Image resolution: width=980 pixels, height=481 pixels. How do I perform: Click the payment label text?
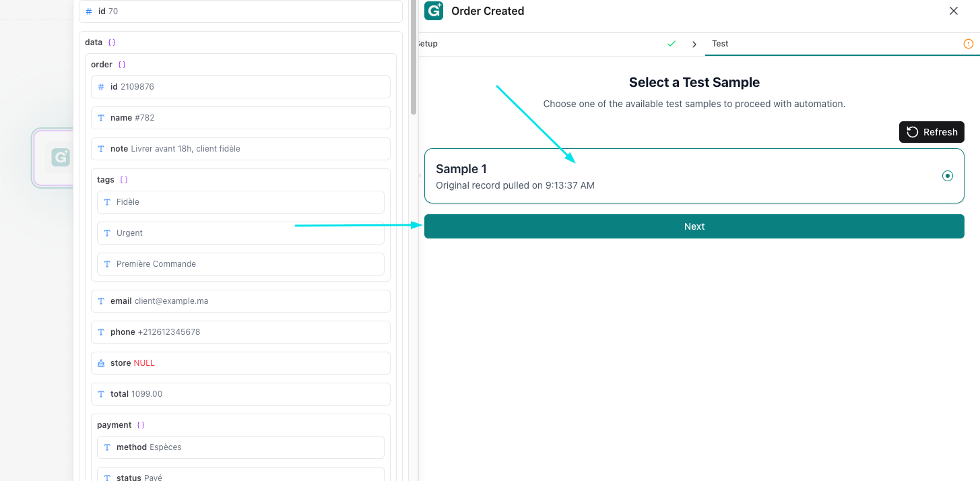(115, 425)
